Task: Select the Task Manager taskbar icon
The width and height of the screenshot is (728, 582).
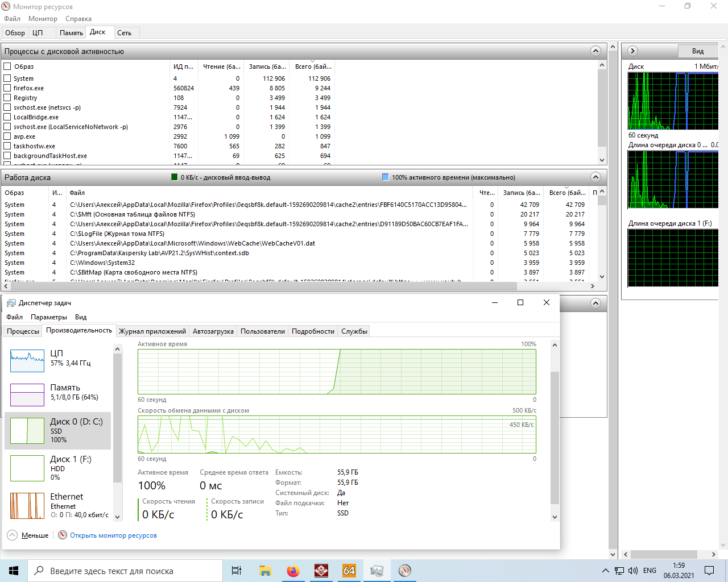Action: click(x=377, y=571)
